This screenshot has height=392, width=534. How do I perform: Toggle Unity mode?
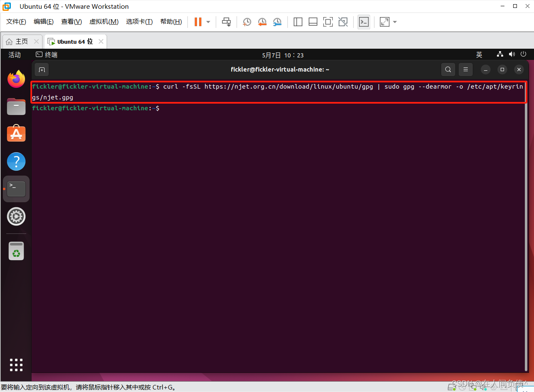coord(343,22)
